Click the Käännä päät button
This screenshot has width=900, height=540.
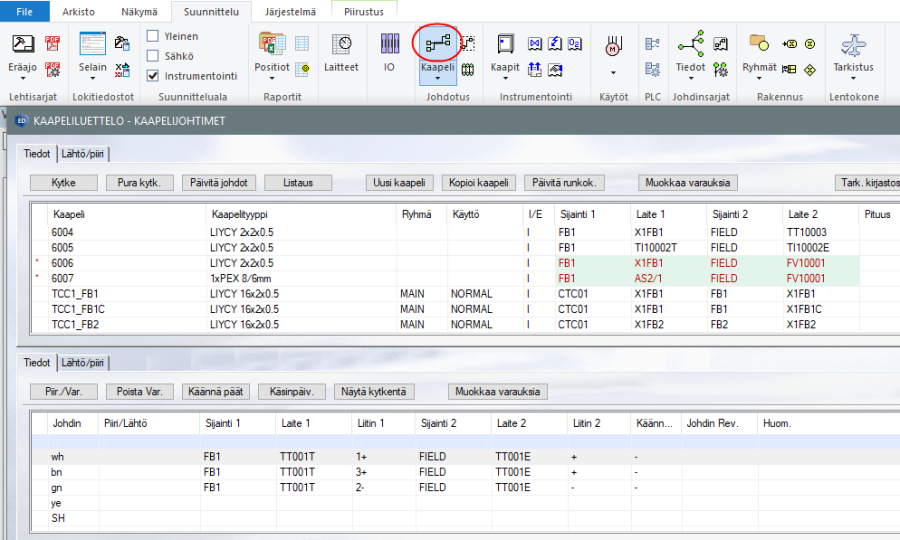[216, 392]
